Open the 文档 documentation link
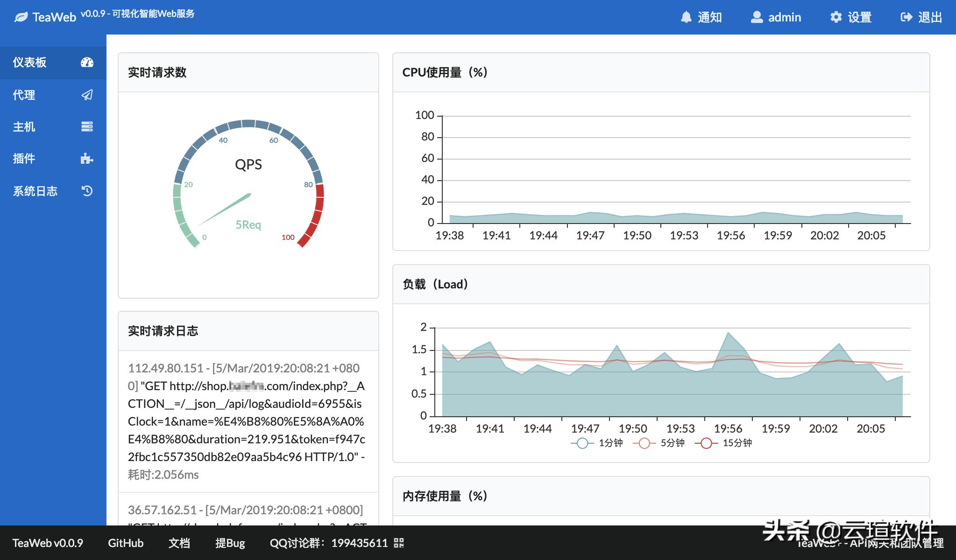Viewport: 956px width, 560px height. tap(179, 543)
